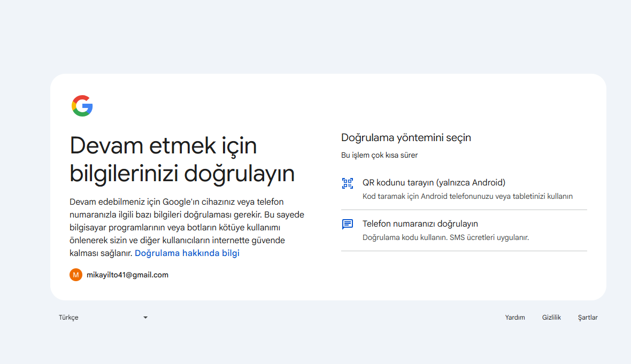Choose QR kodunu tarayın (yalnızca Android) option
The width and height of the screenshot is (631, 364).
(x=464, y=189)
